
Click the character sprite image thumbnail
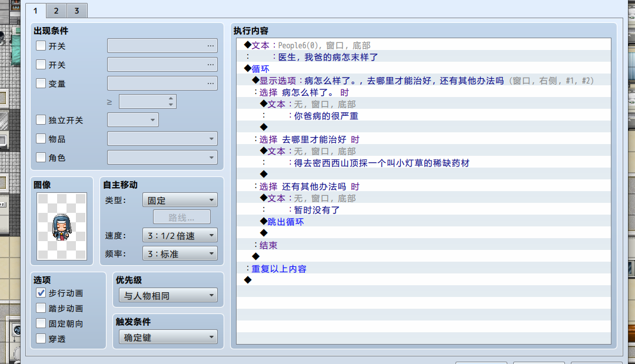tap(62, 226)
